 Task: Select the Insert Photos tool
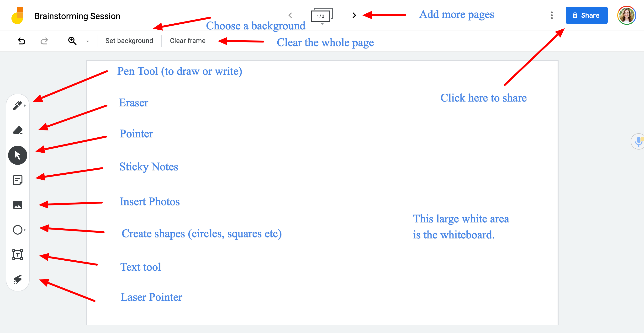[x=18, y=204]
